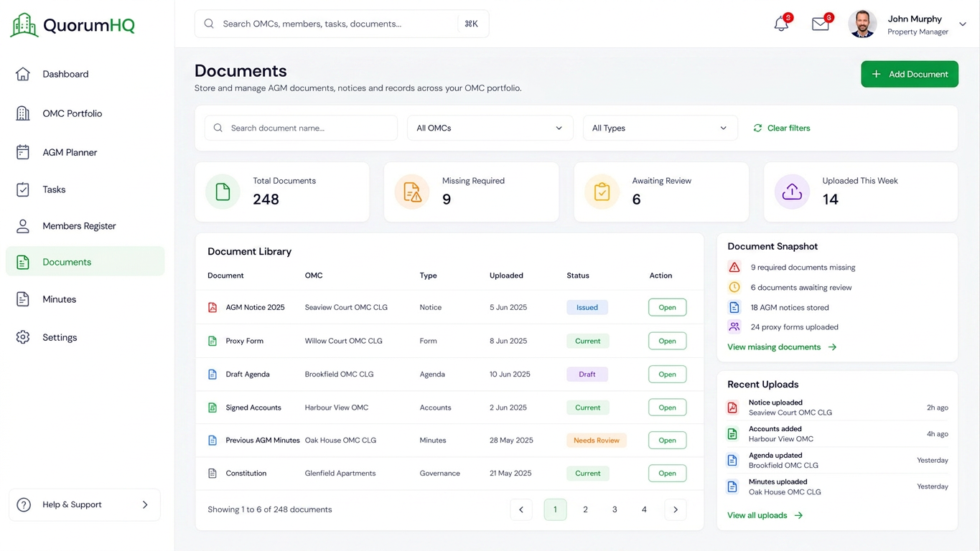
Task: Go to next page arrow
Action: 676,509
